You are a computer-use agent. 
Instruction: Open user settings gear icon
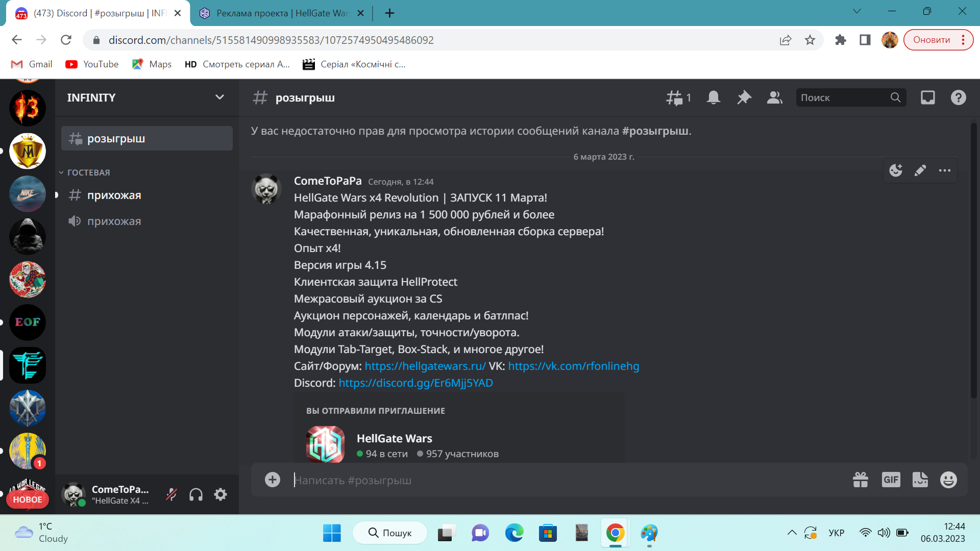220,494
